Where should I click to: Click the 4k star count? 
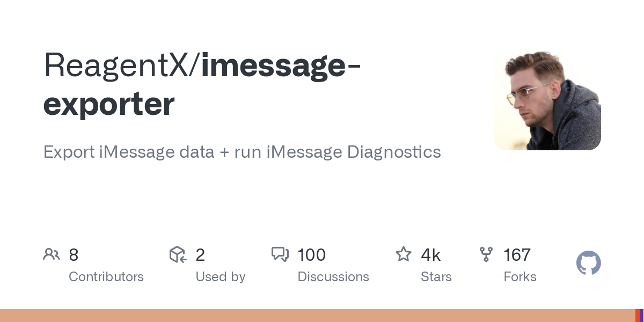430,255
